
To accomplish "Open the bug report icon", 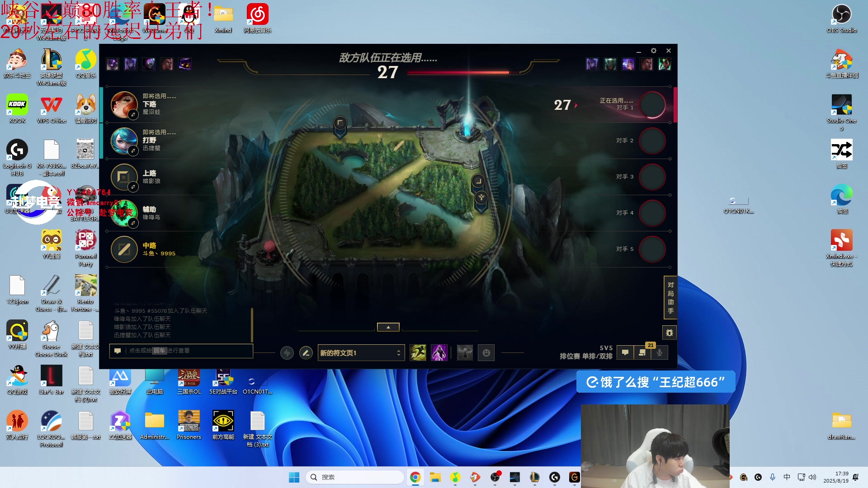I will [670, 333].
